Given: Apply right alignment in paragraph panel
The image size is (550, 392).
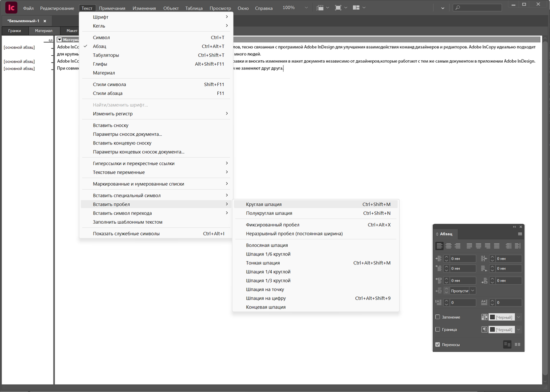Looking at the screenshot, I should pyautogui.click(x=458, y=246).
